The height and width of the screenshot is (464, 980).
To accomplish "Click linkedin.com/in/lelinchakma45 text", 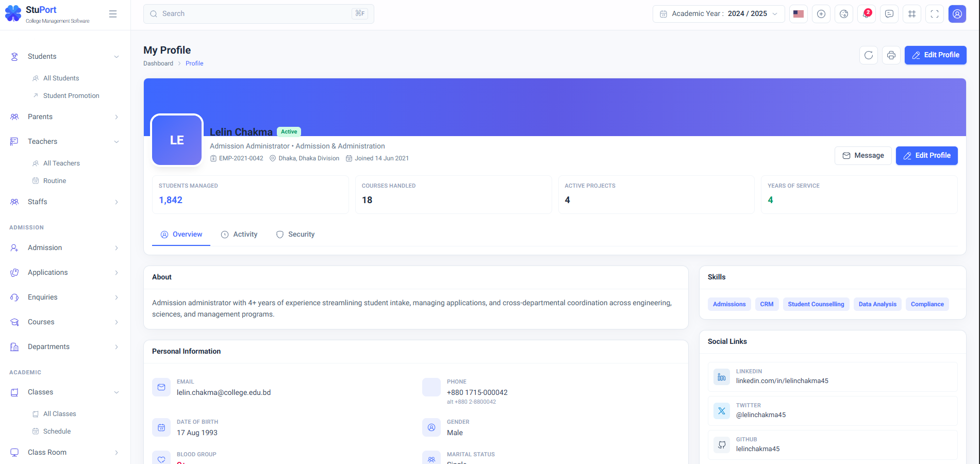I will 782,381.
